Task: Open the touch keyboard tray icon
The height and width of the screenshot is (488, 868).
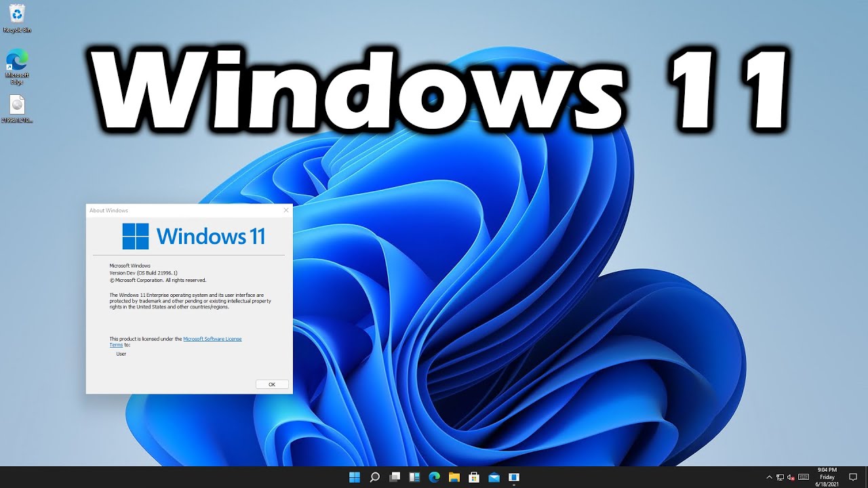Action: [x=804, y=477]
